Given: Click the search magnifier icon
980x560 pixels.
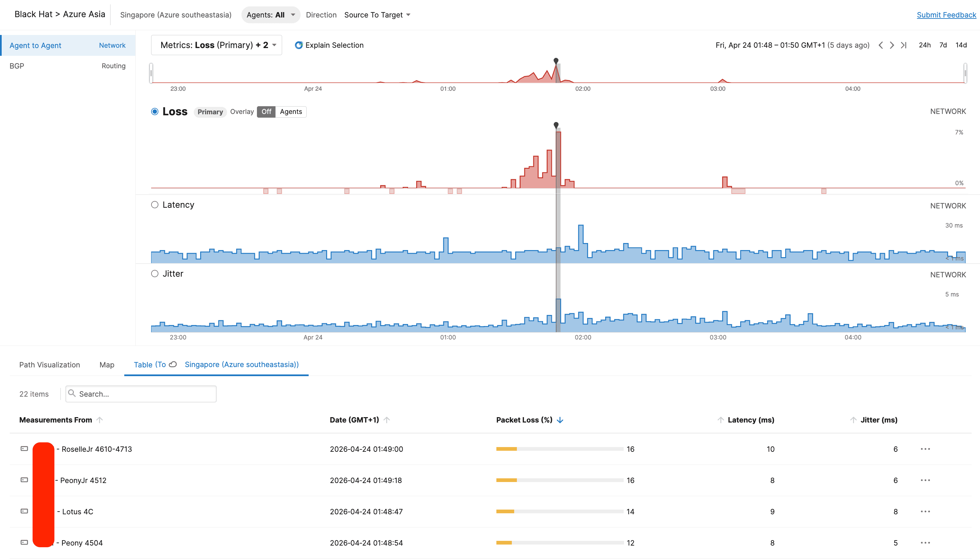Looking at the screenshot, I should click(x=72, y=393).
